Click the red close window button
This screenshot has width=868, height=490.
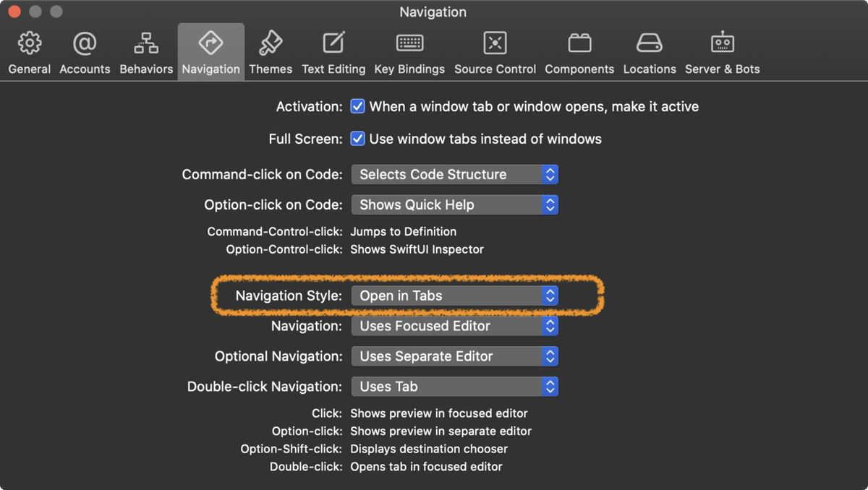pos(14,12)
